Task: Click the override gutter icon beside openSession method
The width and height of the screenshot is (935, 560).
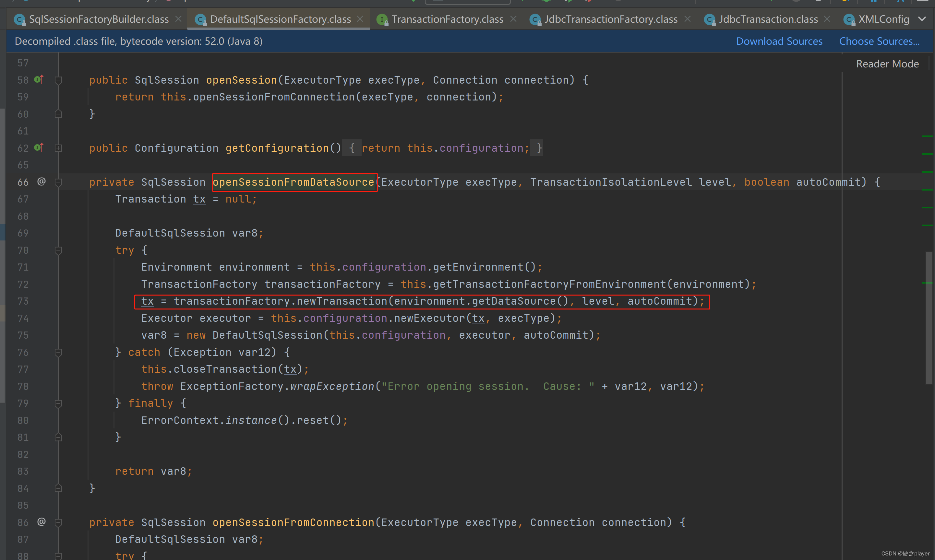Action: click(39, 79)
